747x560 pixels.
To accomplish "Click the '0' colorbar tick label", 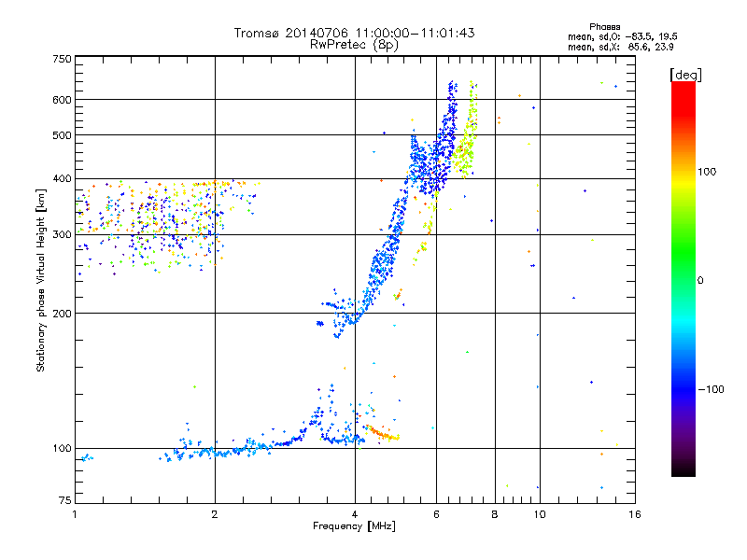I will (x=700, y=281).
